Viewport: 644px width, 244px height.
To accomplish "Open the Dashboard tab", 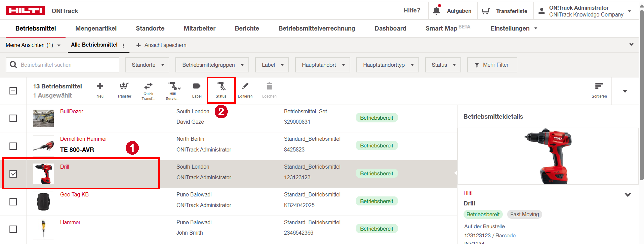I will (x=390, y=28).
